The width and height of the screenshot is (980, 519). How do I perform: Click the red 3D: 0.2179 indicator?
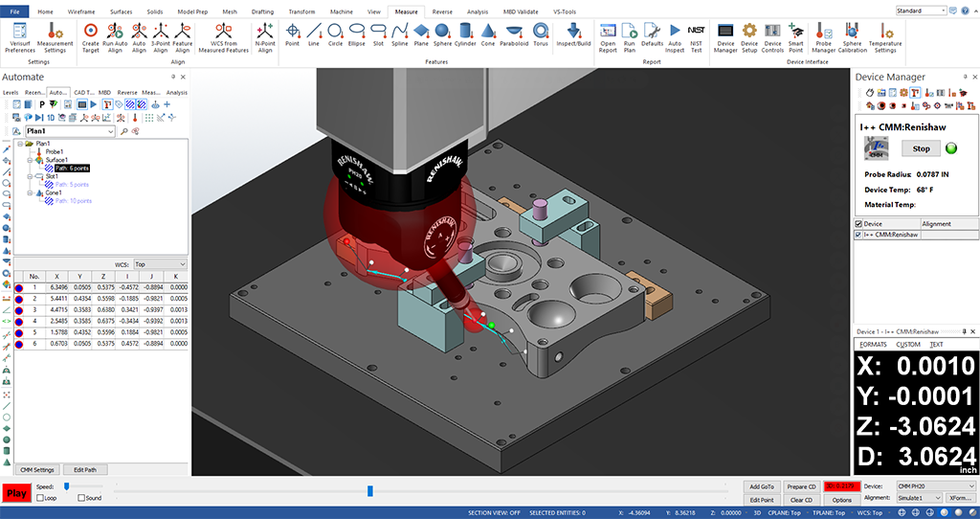tap(842, 486)
